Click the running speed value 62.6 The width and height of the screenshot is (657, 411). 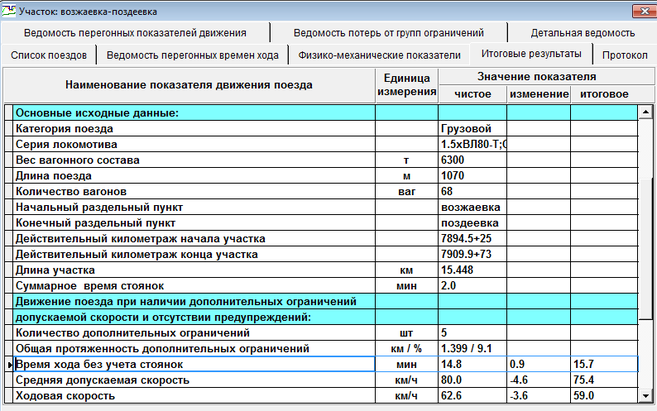[451, 396]
